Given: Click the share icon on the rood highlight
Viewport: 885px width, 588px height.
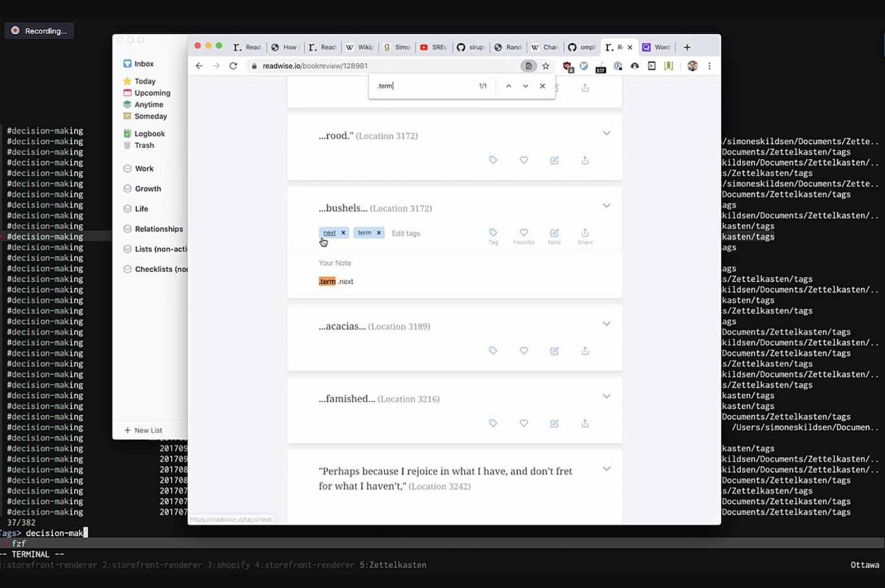Looking at the screenshot, I should click(585, 160).
